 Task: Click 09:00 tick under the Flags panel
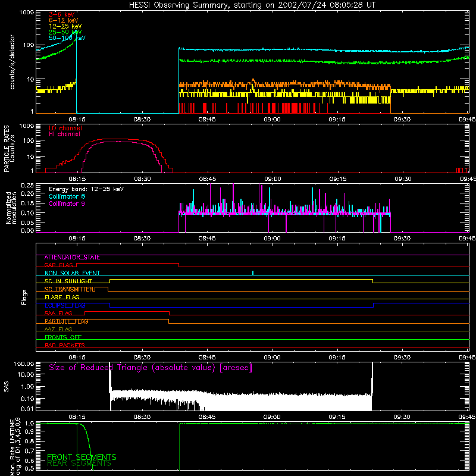(x=272, y=358)
